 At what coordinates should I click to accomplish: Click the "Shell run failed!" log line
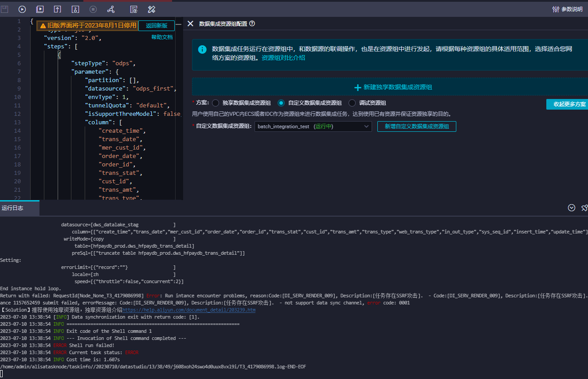57,345
